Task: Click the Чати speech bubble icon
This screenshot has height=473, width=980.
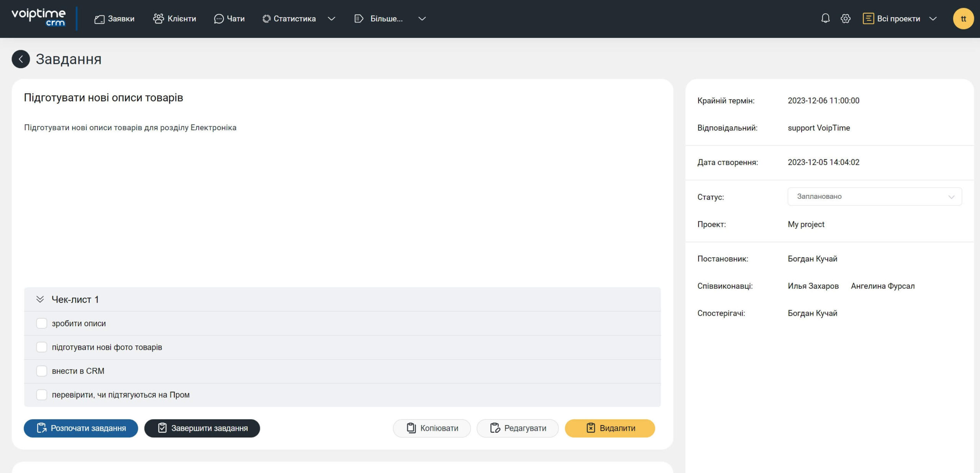Action: [219, 19]
